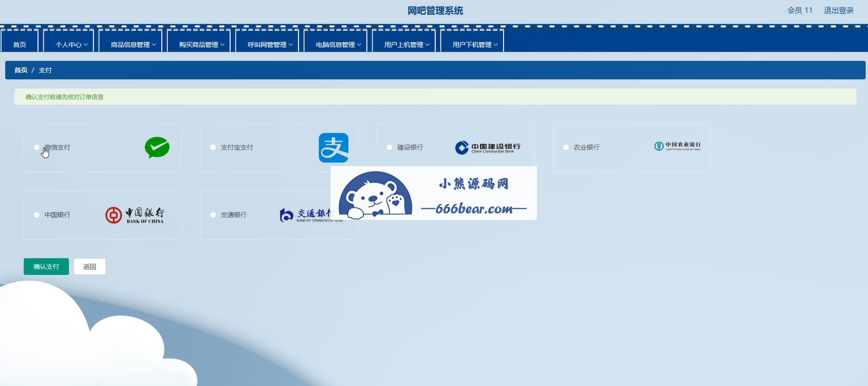868x386 pixels.
Task: Select the 微信支付 radio button
Action: (x=37, y=147)
